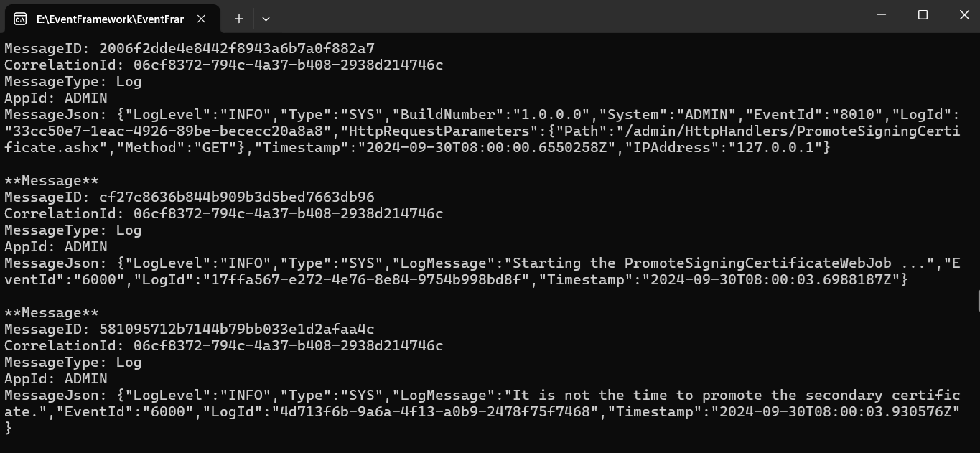Minimize the terminal window
The width and height of the screenshot is (980, 453).
pos(882,15)
